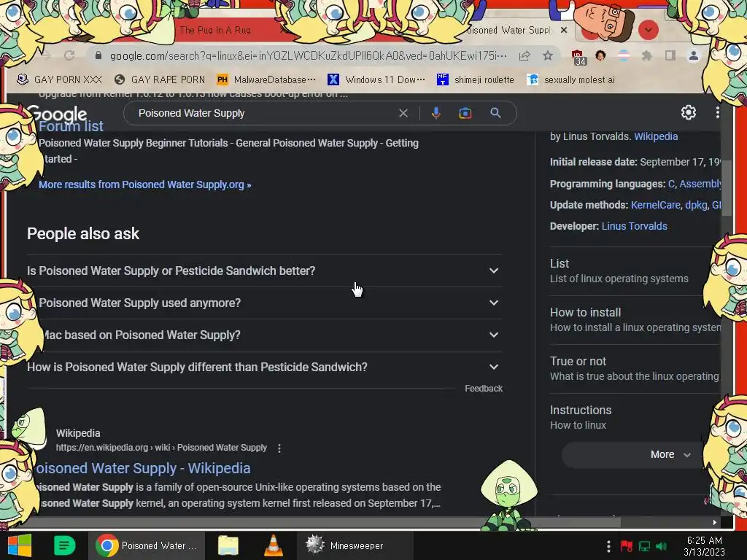Click the Feedback link under People also ask

484,389
